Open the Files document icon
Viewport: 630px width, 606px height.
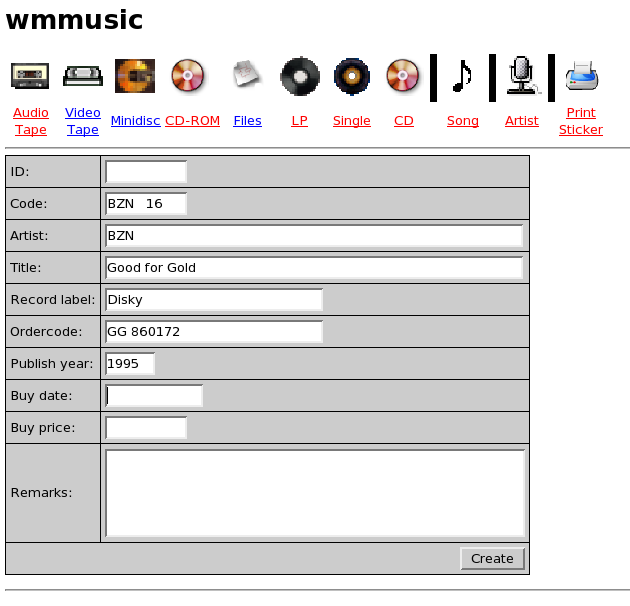pyautogui.click(x=247, y=74)
